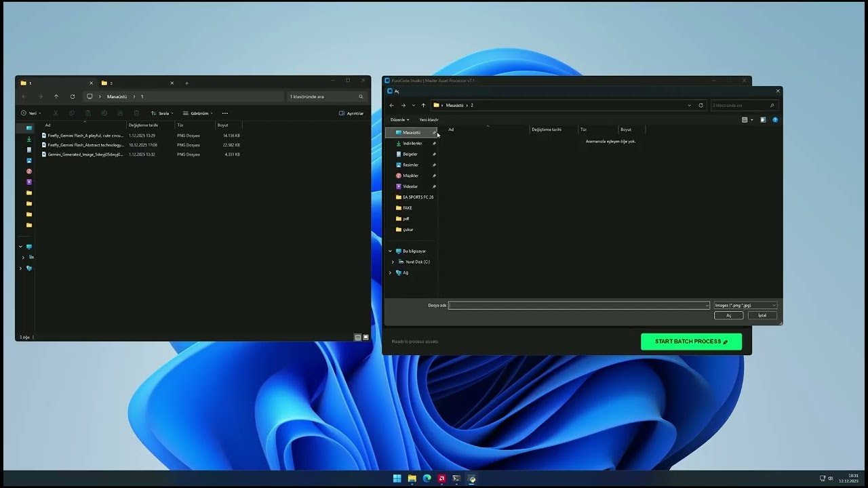868x488 pixels.
Task: Click the '1 klasöründe ara' search box in Explorer
Action: tap(326, 96)
